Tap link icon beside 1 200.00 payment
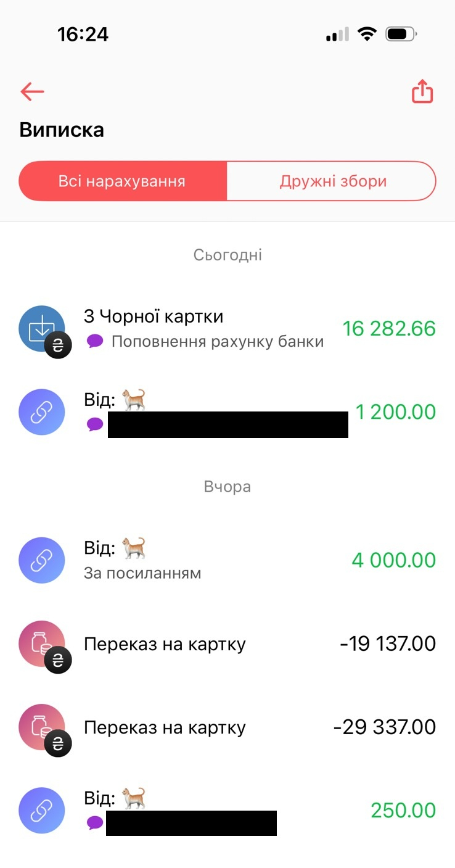Viewport: 455px width, 868px height. point(42,412)
